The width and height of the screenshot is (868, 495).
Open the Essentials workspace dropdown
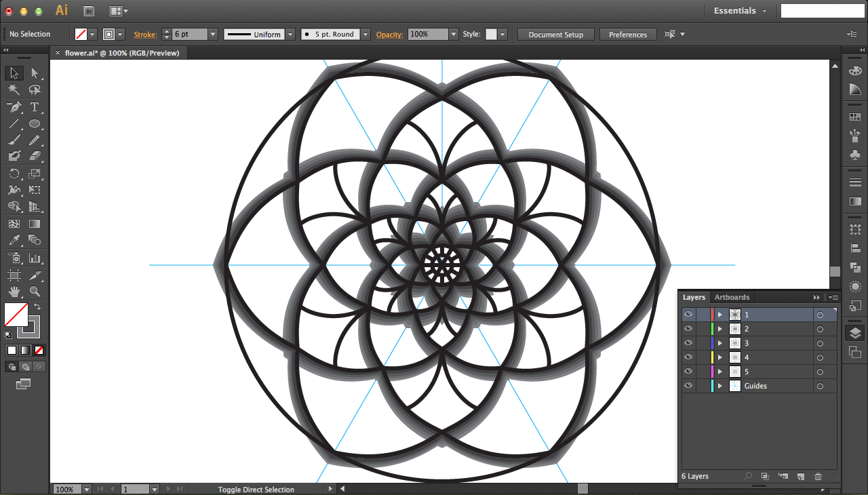(x=740, y=11)
